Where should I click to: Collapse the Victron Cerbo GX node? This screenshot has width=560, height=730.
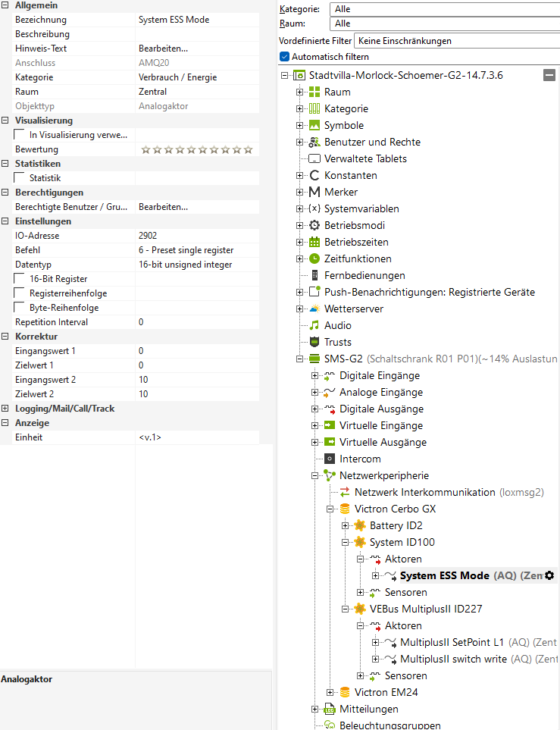[x=330, y=509]
